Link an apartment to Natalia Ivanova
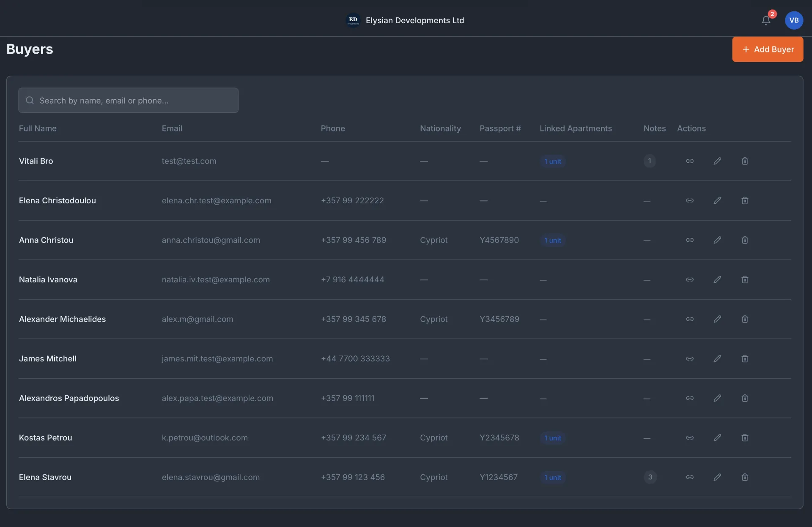This screenshot has height=527, width=812. pyautogui.click(x=690, y=279)
